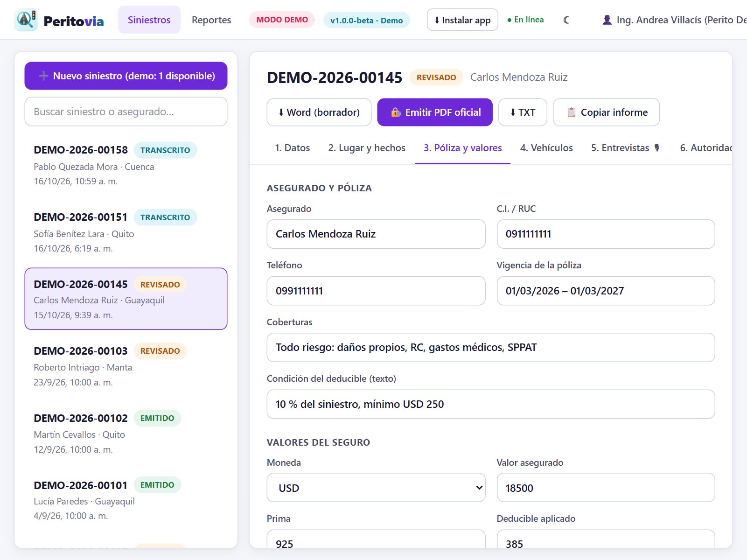This screenshot has height=560, width=747.
Task: Focus the Valor asegurado field
Action: pyautogui.click(x=606, y=488)
